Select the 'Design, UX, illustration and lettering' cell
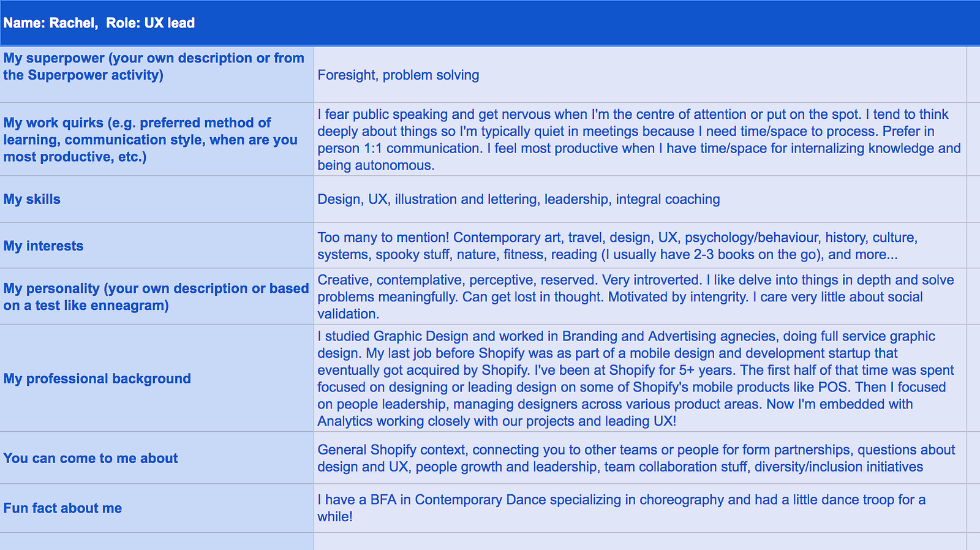980x550 pixels. 640,199
